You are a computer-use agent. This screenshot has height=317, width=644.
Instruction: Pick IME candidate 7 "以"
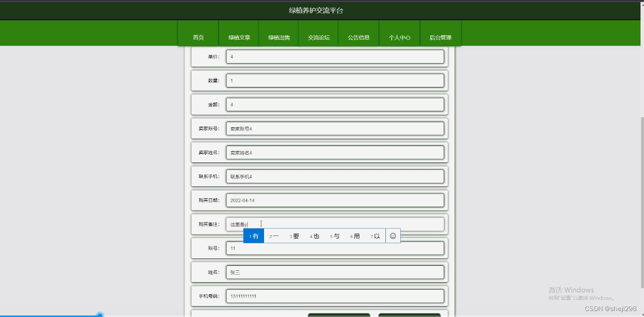tap(374, 236)
